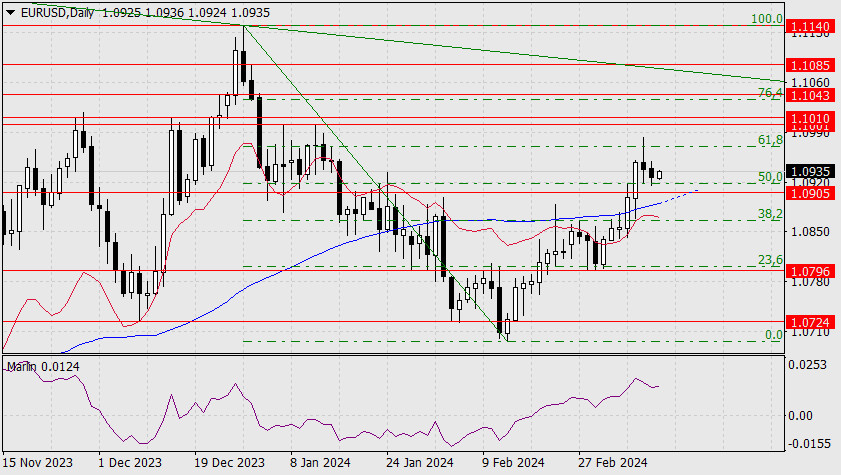Select the Fibonacci 38.2 level label

tap(770, 214)
